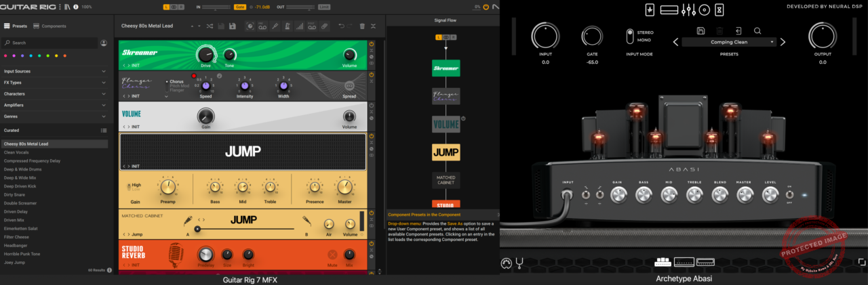This screenshot has height=285, width=868.
Task: Click the Input knob in Archetype Abasi
Action: 545,36
